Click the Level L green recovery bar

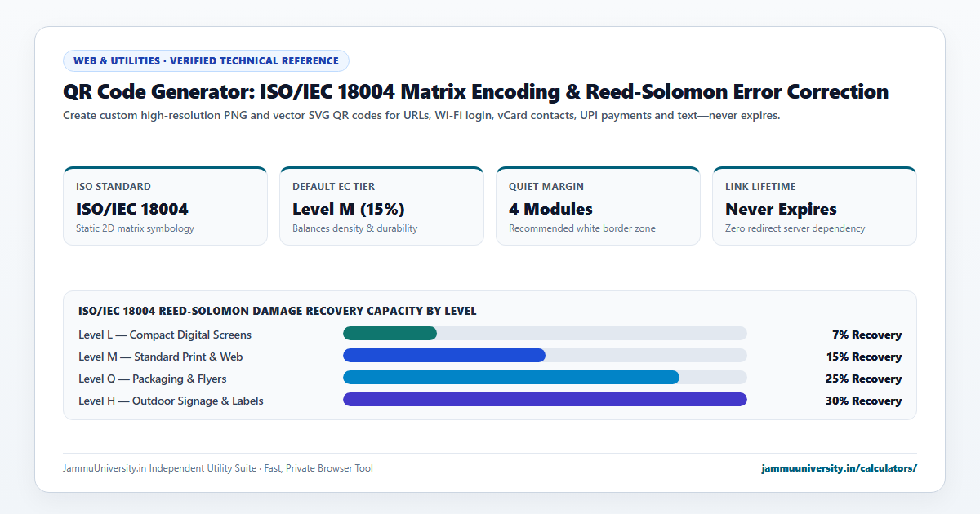coord(390,333)
